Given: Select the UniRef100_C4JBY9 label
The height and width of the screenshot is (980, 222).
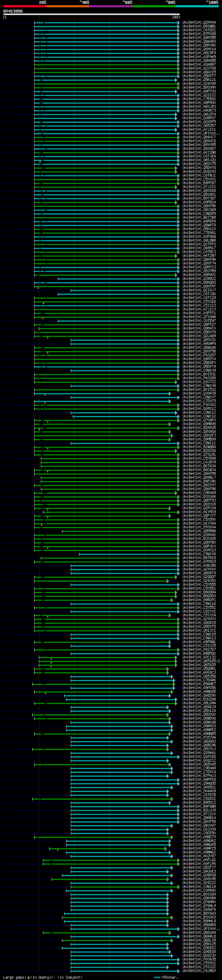Looking at the screenshot, I should pyautogui.click(x=199, y=462).
